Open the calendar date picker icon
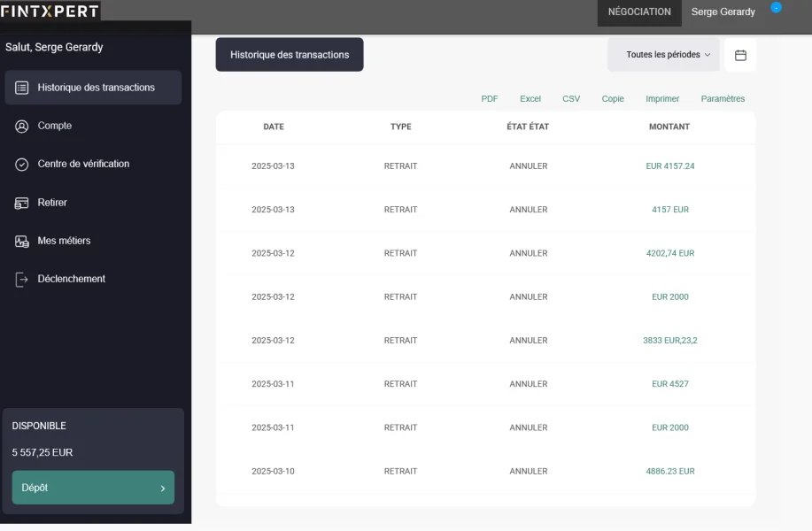812x531 pixels. click(x=740, y=55)
